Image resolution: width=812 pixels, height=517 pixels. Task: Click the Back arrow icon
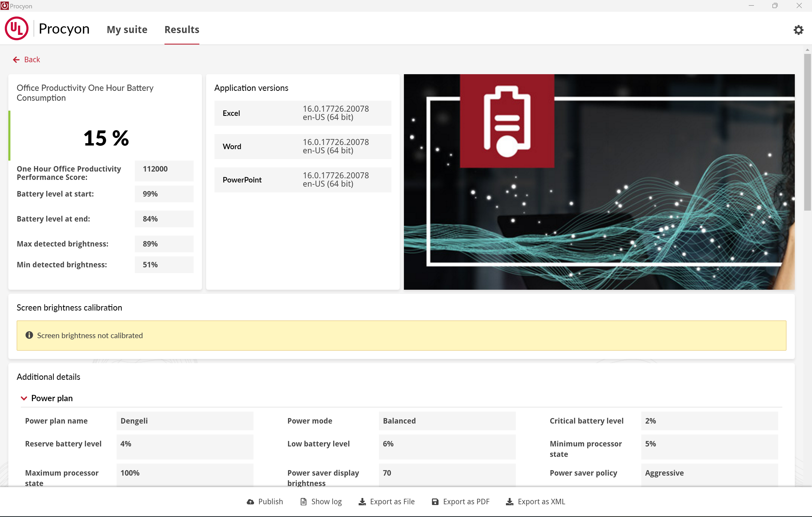[16, 60]
